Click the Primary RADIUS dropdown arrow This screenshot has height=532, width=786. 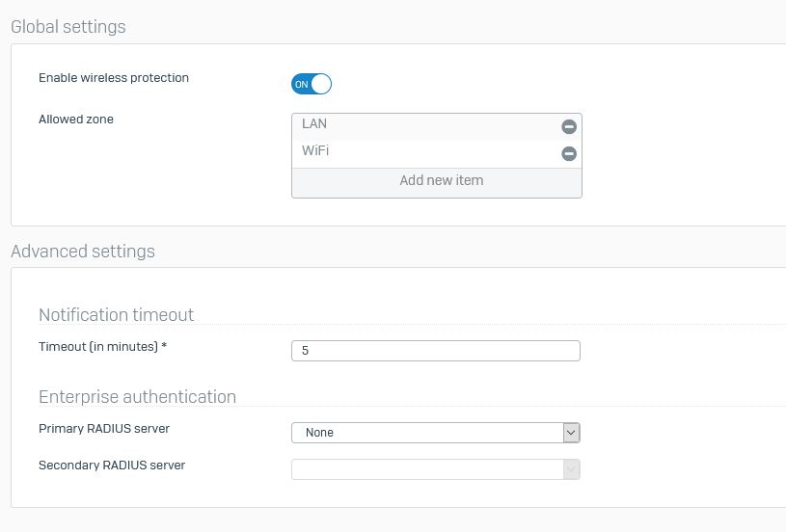[x=571, y=433]
